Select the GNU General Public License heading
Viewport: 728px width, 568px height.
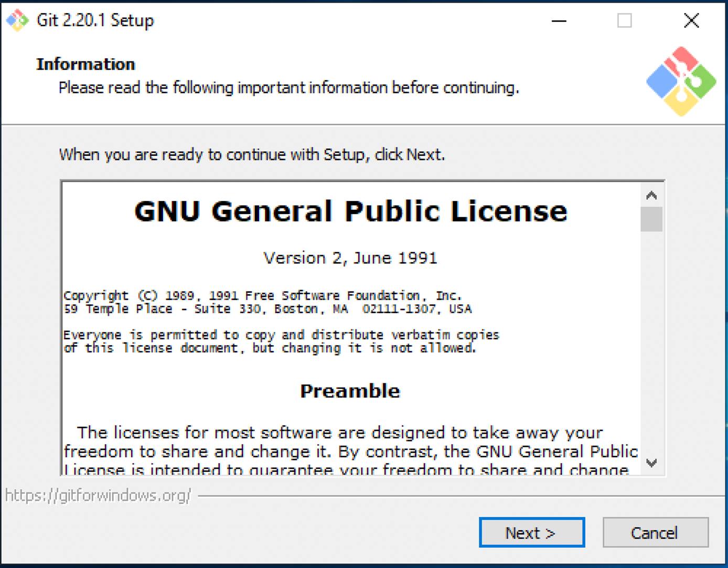(x=350, y=211)
